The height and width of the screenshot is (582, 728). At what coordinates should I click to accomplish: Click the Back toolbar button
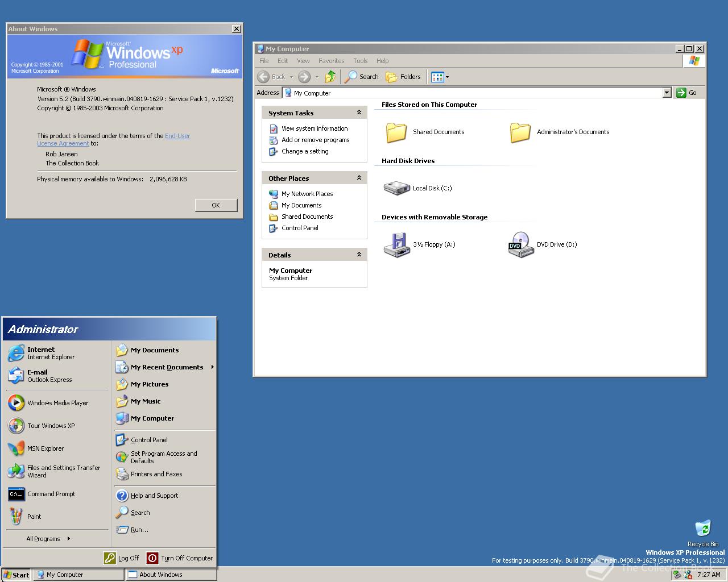pyautogui.click(x=272, y=77)
